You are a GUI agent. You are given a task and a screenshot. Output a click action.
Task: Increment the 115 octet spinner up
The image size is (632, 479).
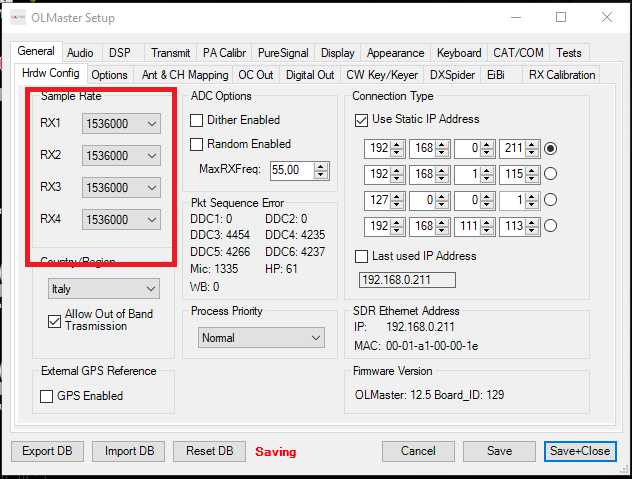click(x=532, y=171)
